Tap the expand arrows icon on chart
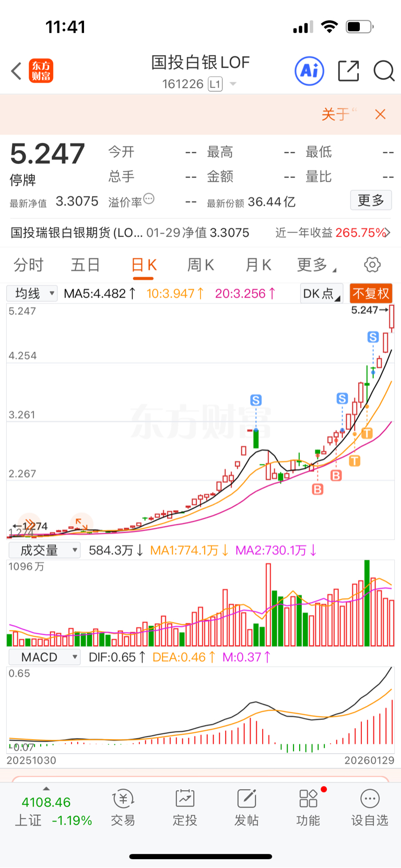401x868 pixels. pyautogui.click(x=81, y=524)
